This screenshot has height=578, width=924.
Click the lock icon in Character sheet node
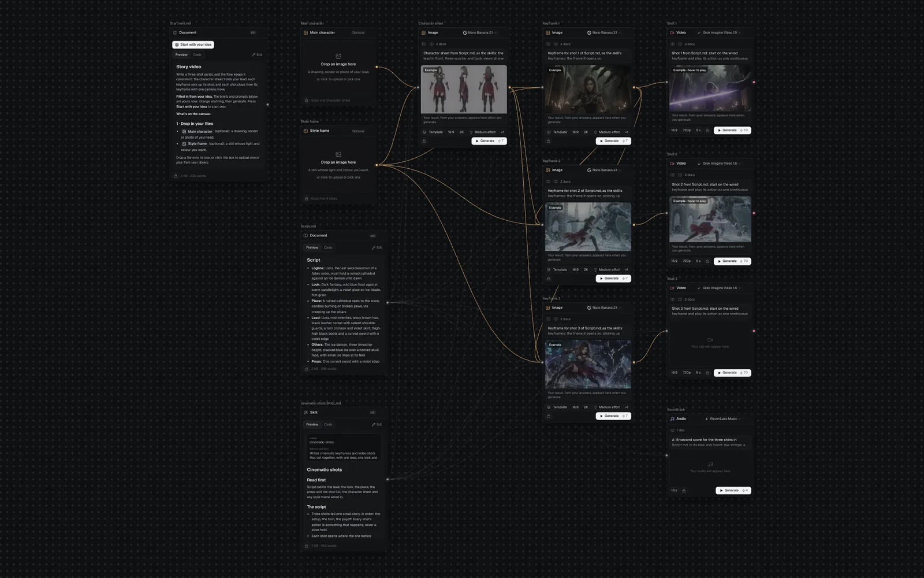(x=424, y=141)
